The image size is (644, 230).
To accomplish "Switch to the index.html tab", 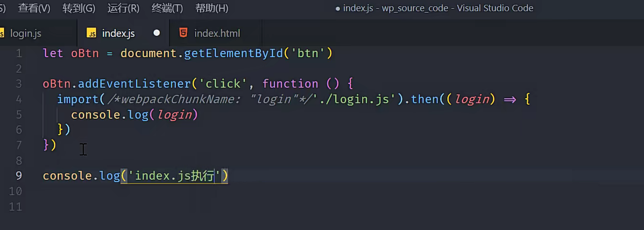I will [x=217, y=33].
